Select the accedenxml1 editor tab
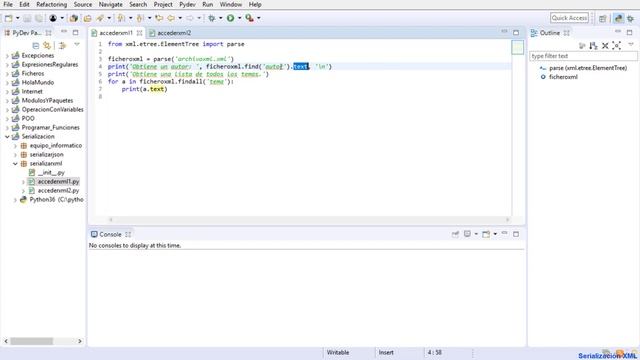 [116, 33]
